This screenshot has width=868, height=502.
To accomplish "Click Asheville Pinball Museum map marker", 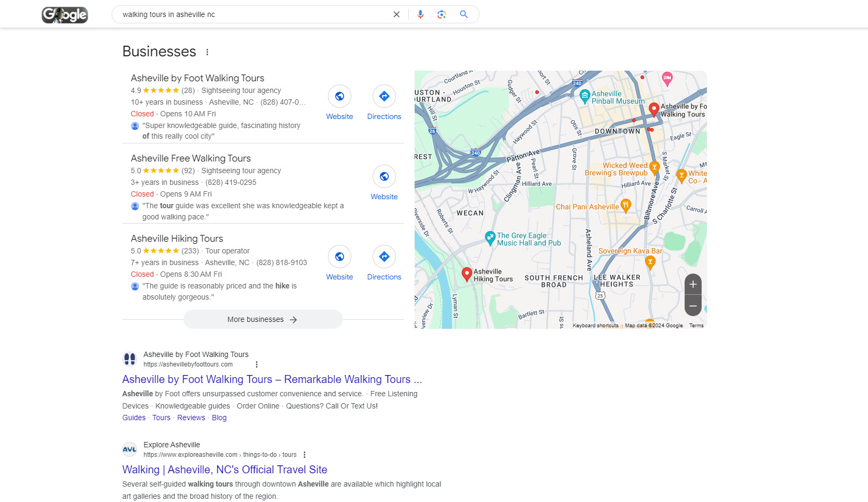I will 585,96.
